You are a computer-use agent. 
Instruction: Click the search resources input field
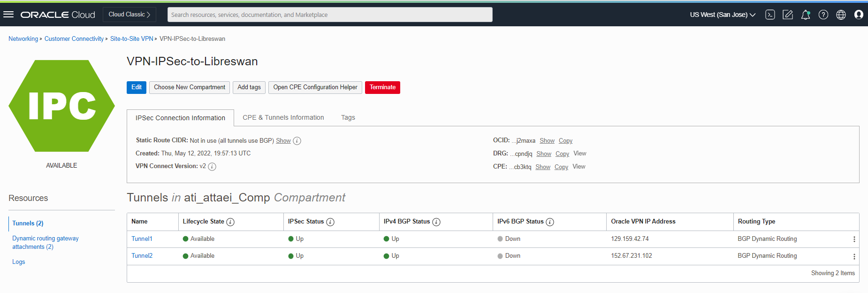(x=329, y=15)
